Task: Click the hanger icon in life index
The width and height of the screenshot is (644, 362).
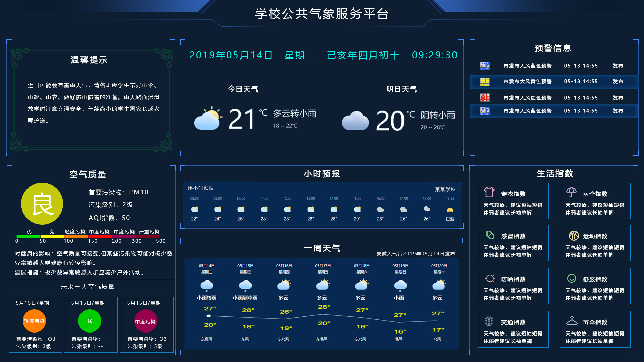Action: tap(572, 321)
